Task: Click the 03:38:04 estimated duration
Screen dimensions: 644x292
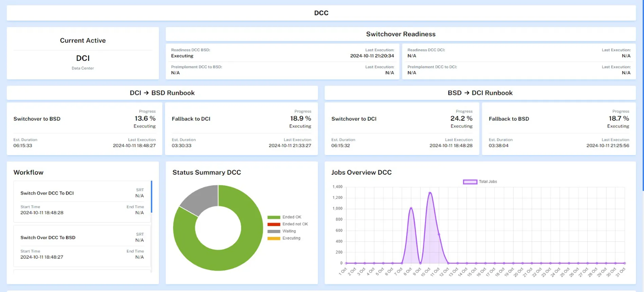Action: [499, 145]
